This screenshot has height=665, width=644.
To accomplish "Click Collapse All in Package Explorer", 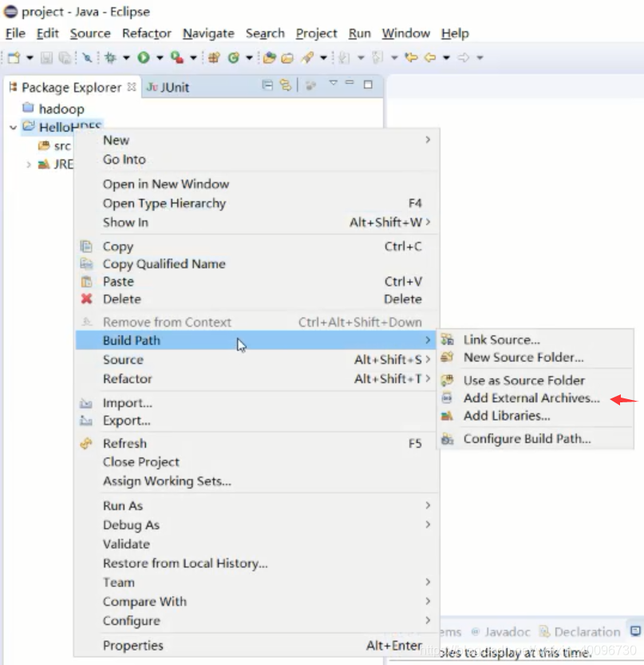I will coord(267,85).
